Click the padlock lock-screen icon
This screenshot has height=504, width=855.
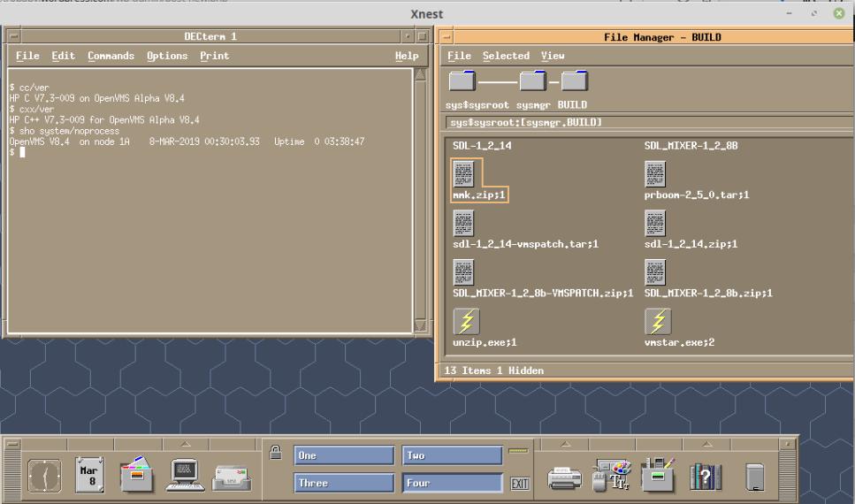click(275, 452)
